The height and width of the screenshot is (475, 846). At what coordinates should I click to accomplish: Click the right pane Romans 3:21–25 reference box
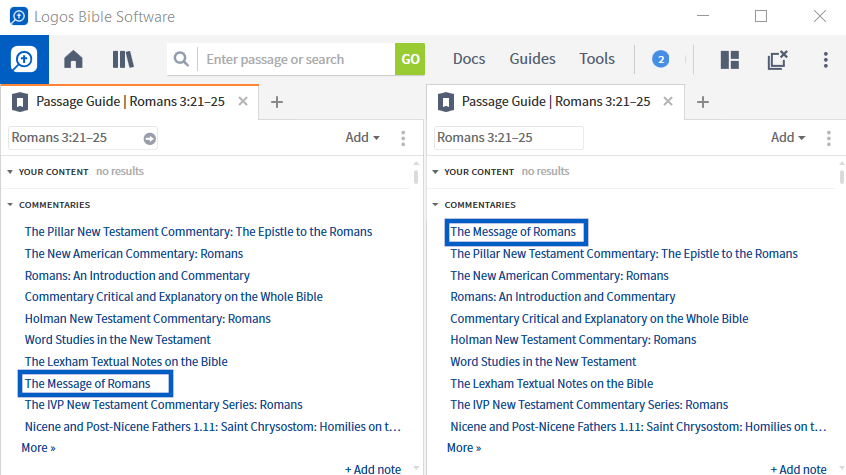click(508, 138)
